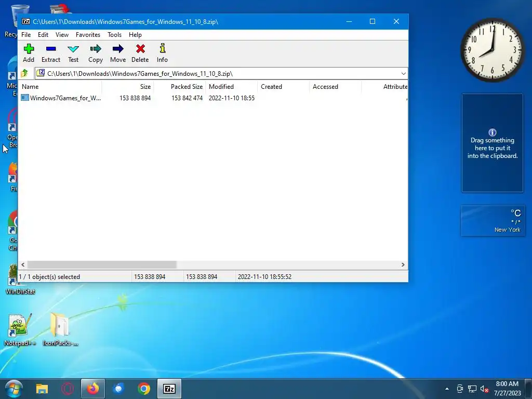Click the horizontal scrollbar thumb

[x=102, y=264]
